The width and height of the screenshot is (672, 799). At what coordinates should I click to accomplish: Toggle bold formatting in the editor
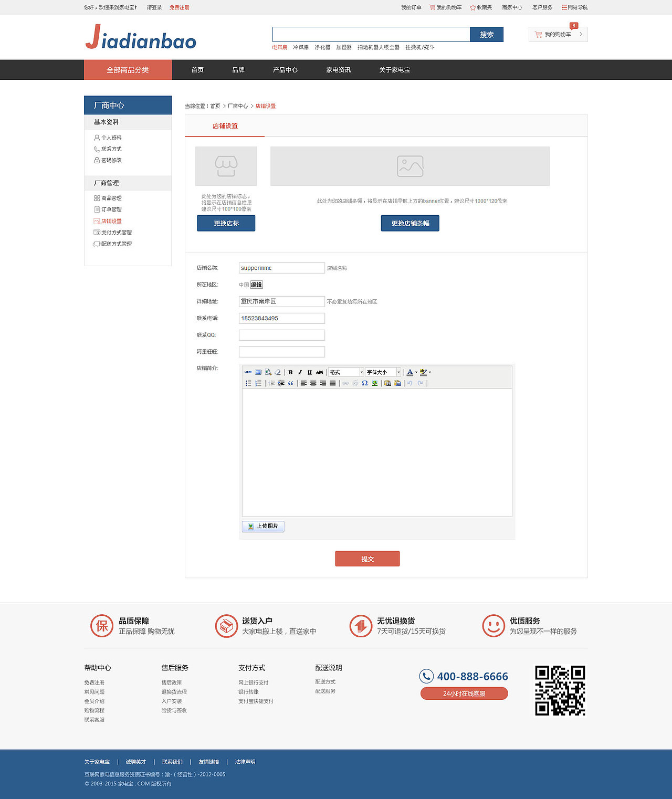[291, 372]
